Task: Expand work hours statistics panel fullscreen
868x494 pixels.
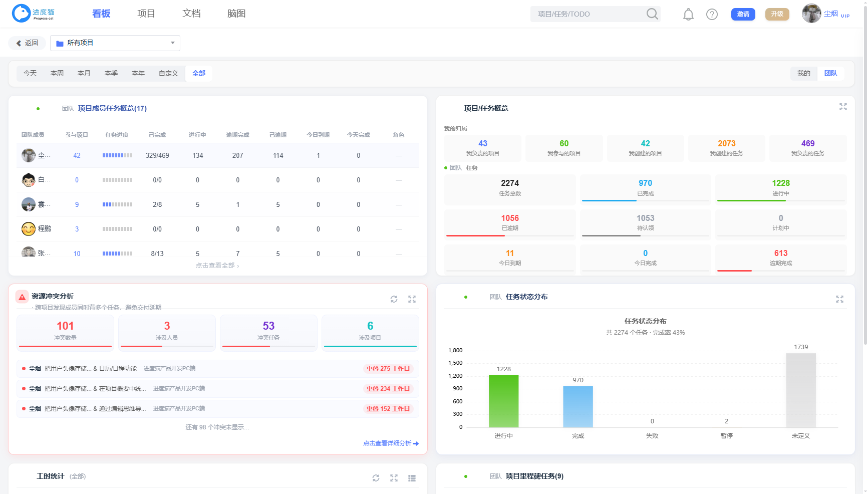Action: click(x=394, y=478)
